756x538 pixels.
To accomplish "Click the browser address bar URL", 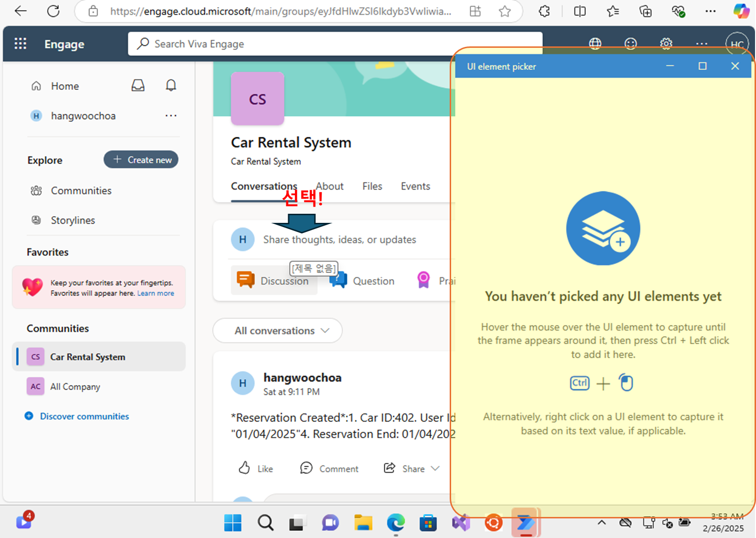I will point(281,11).
